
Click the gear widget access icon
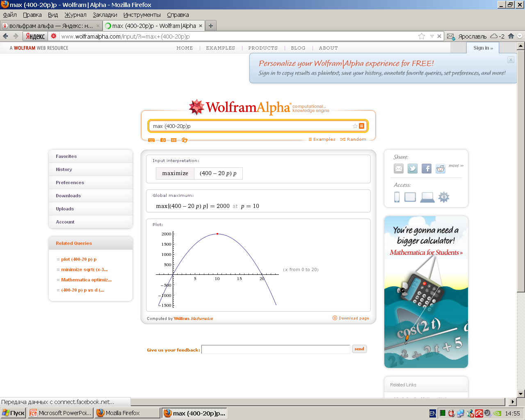click(x=444, y=197)
